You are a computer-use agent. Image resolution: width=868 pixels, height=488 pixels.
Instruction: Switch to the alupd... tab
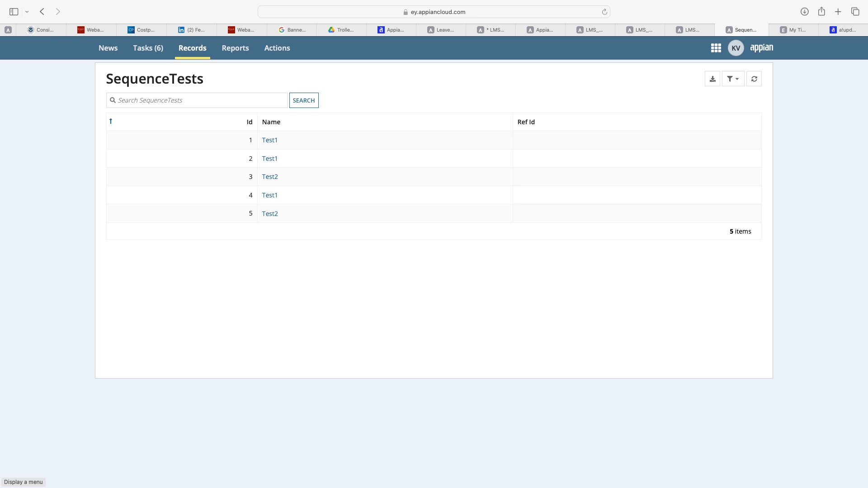(x=843, y=30)
